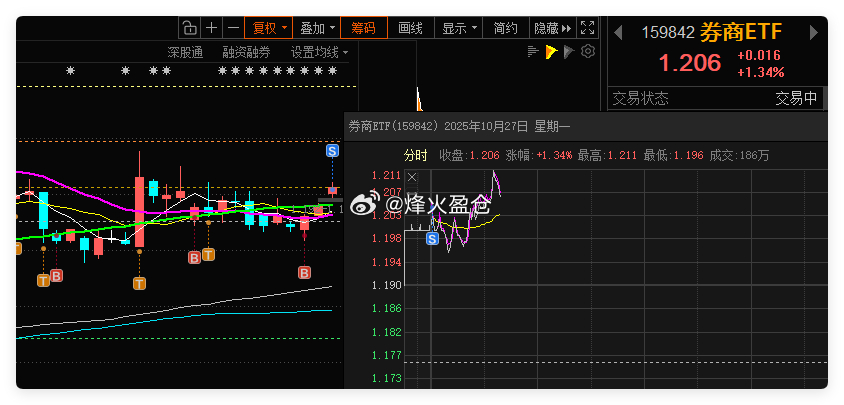Click the 最高:1.211 value in popup
844x405 pixels.
pyautogui.click(x=607, y=156)
